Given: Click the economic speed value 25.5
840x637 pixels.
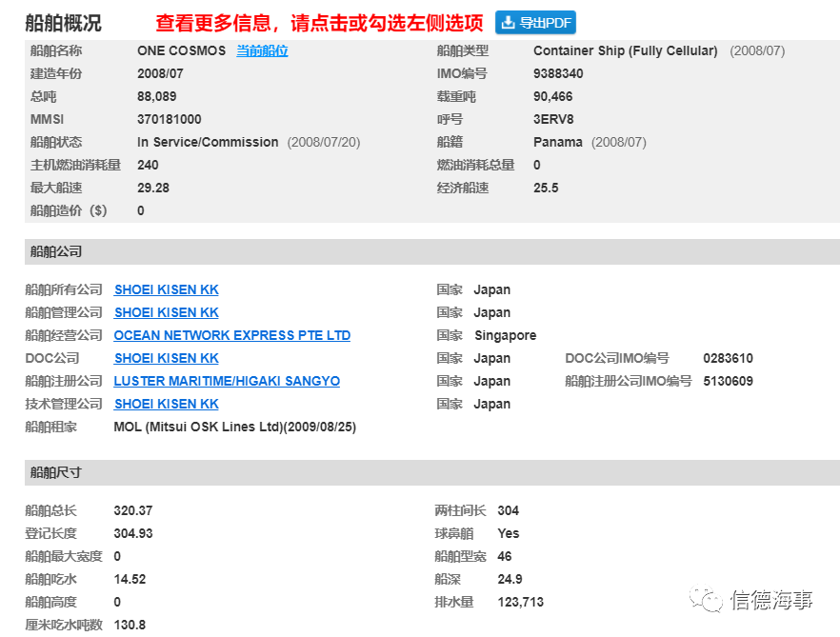Looking at the screenshot, I should point(546,188).
